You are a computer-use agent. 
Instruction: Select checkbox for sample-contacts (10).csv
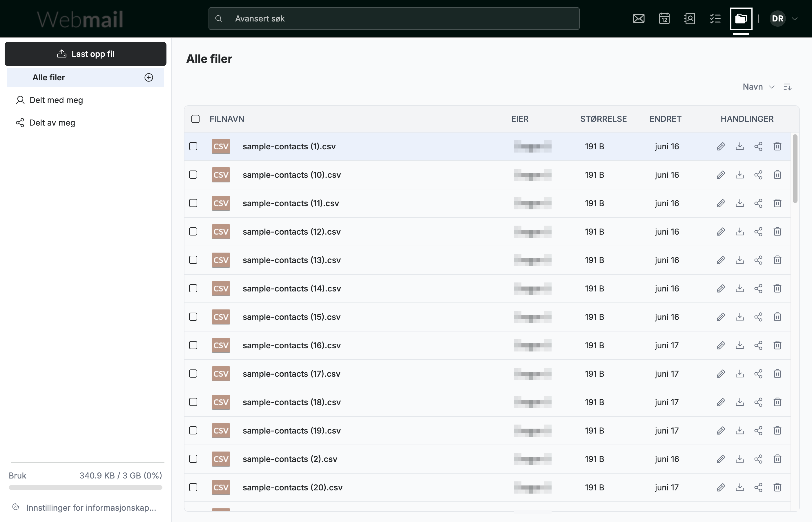pyautogui.click(x=193, y=175)
